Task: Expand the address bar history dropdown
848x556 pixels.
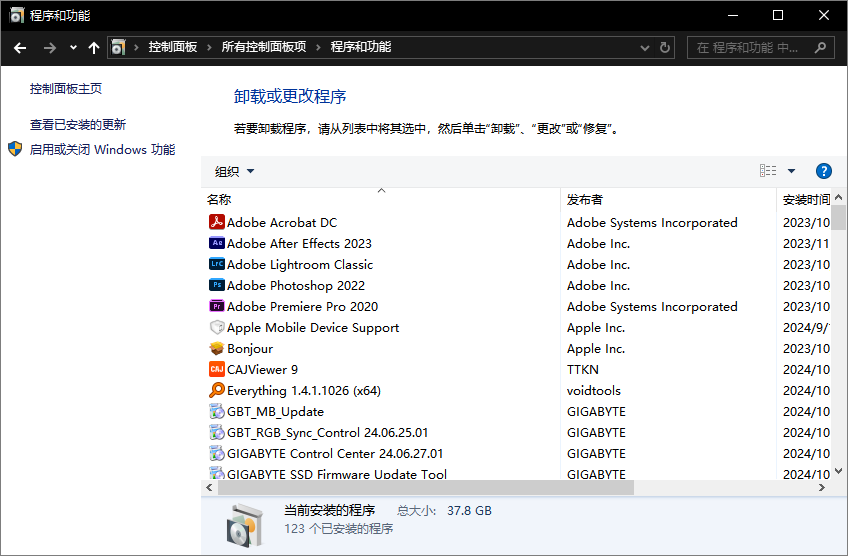Action: [x=645, y=48]
